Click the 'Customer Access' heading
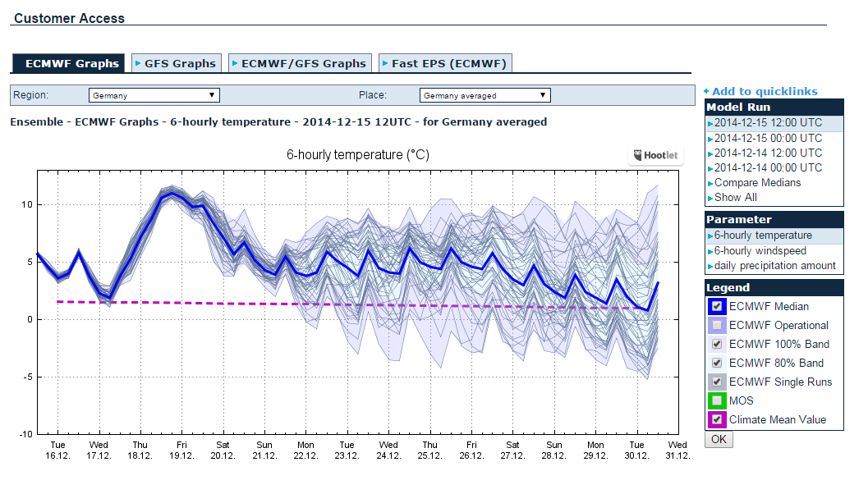868x494 pixels. click(x=69, y=18)
